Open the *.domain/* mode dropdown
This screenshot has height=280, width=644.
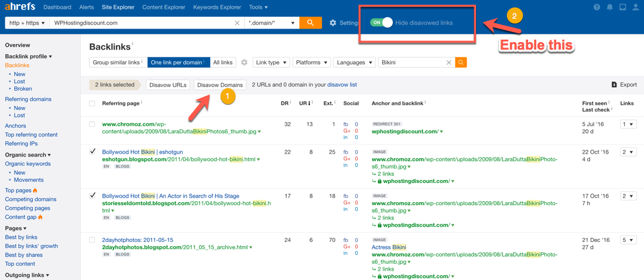tap(272, 23)
